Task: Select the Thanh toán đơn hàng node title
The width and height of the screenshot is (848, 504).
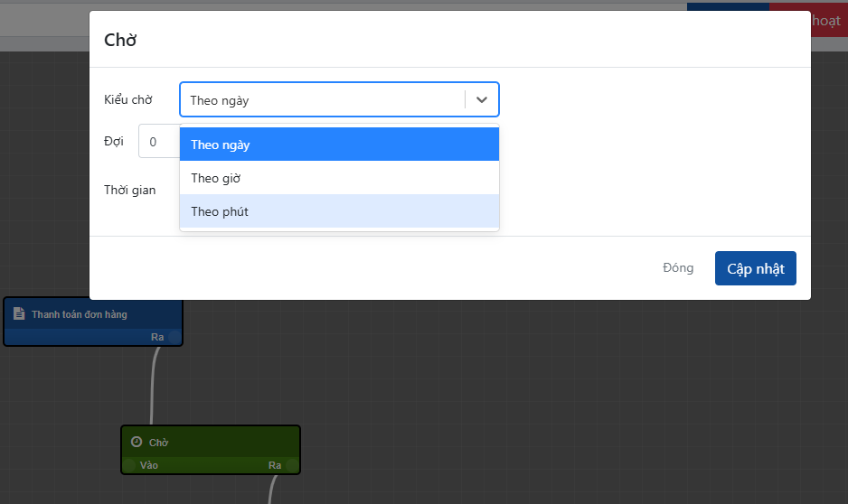Action: (x=80, y=314)
